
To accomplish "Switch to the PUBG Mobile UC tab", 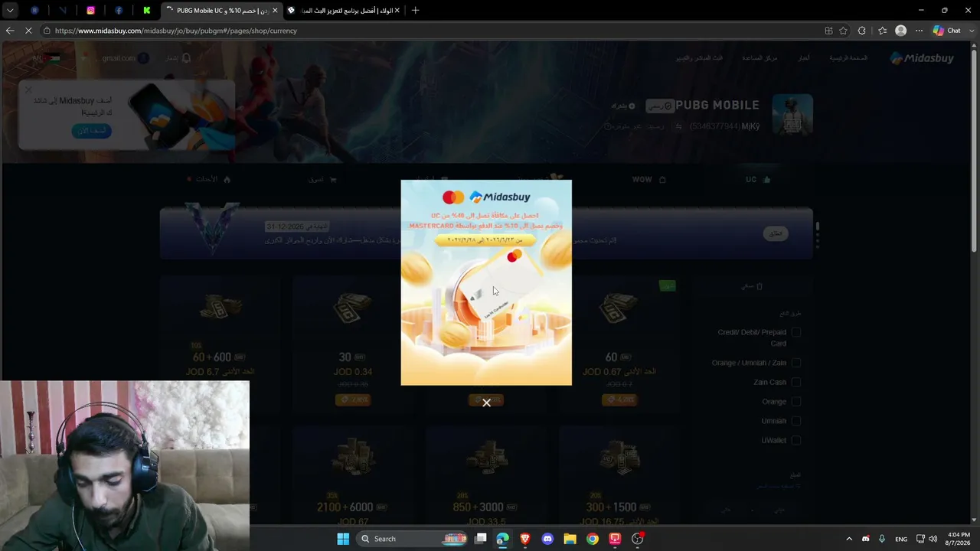I will tap(222, 11).
